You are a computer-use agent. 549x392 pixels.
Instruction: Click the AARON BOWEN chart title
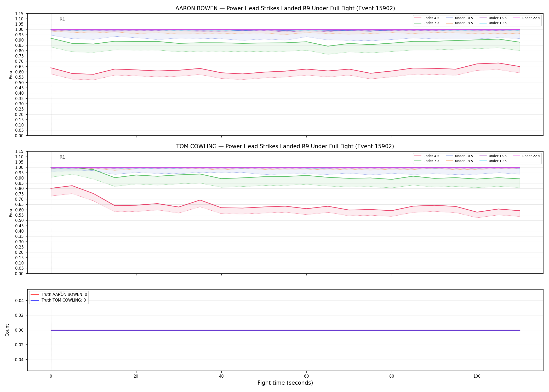click(285, 8)
